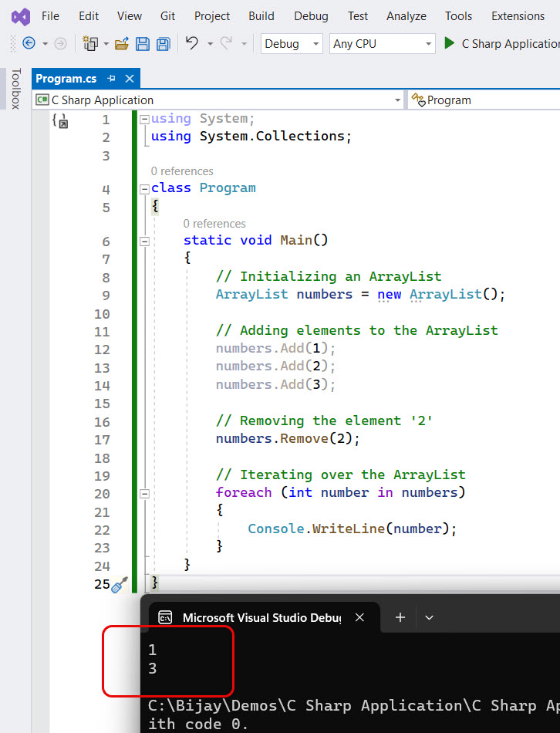The width and height of the screenshot is (560, 733).
Task: Click the screwdriver quick actions icon on line 25
Action: pos(120,584)
